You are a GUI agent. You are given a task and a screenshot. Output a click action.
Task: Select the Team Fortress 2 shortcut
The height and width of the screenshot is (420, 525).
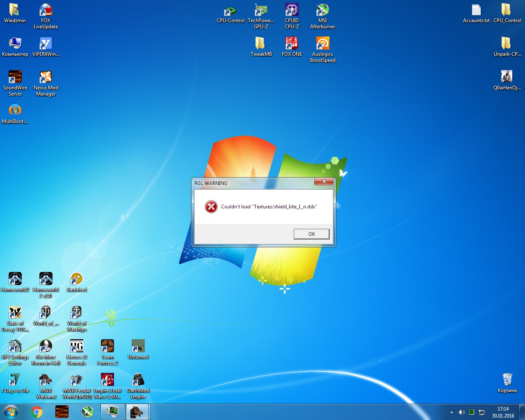click(x=107, y=347)
